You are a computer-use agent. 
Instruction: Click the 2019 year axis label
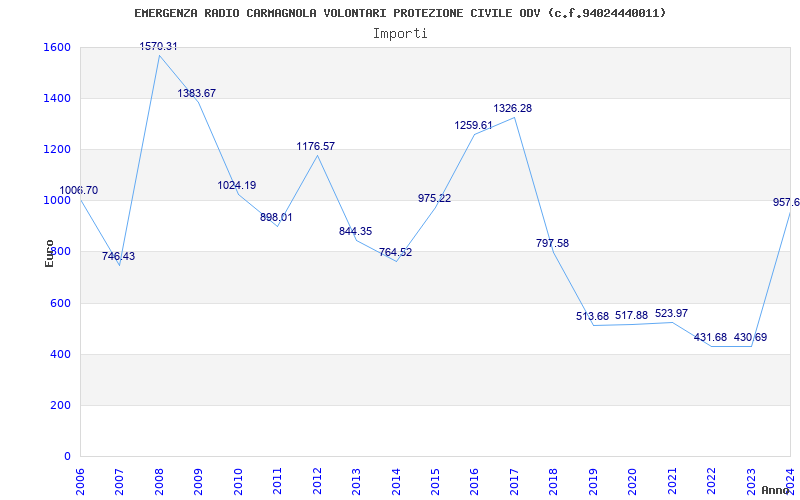pyautogui.click(x=593, y=481)
